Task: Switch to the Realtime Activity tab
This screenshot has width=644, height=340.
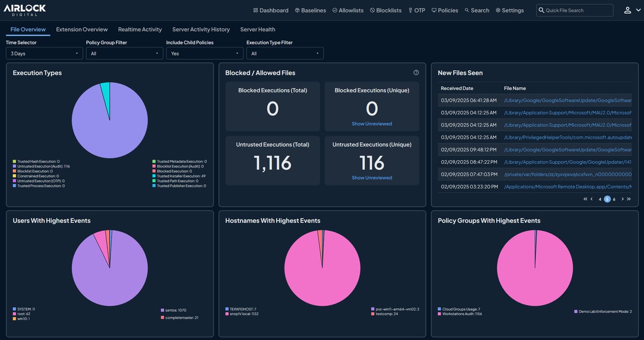Action: pos(140,29)
